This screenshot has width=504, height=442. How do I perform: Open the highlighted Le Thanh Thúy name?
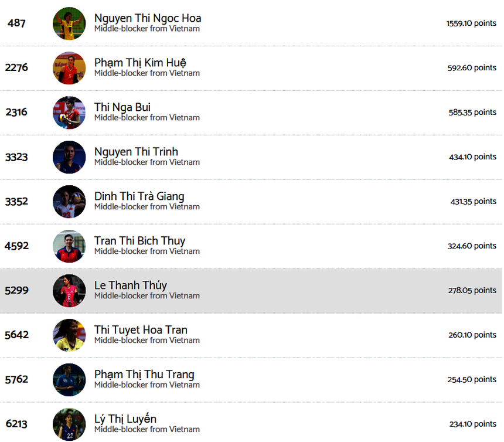tap(131, 285)
